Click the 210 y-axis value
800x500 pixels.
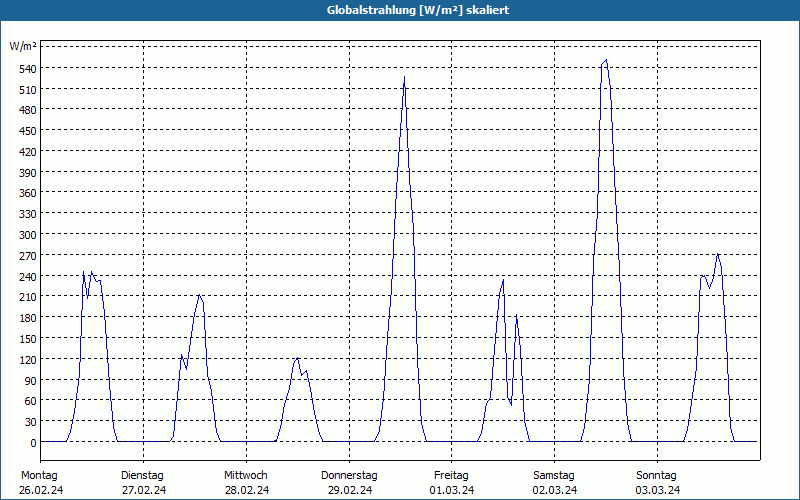pyautogui.click(x=27, y=297)
